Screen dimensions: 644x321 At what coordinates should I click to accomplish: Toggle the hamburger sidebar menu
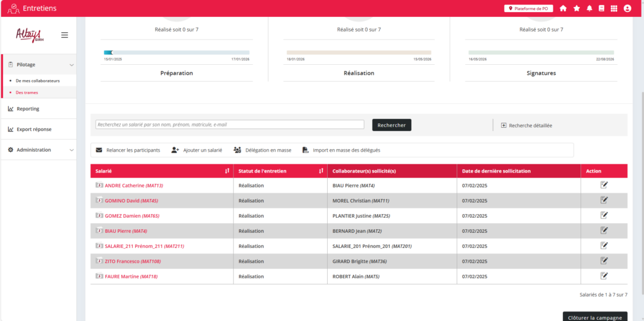coord(64,35)
